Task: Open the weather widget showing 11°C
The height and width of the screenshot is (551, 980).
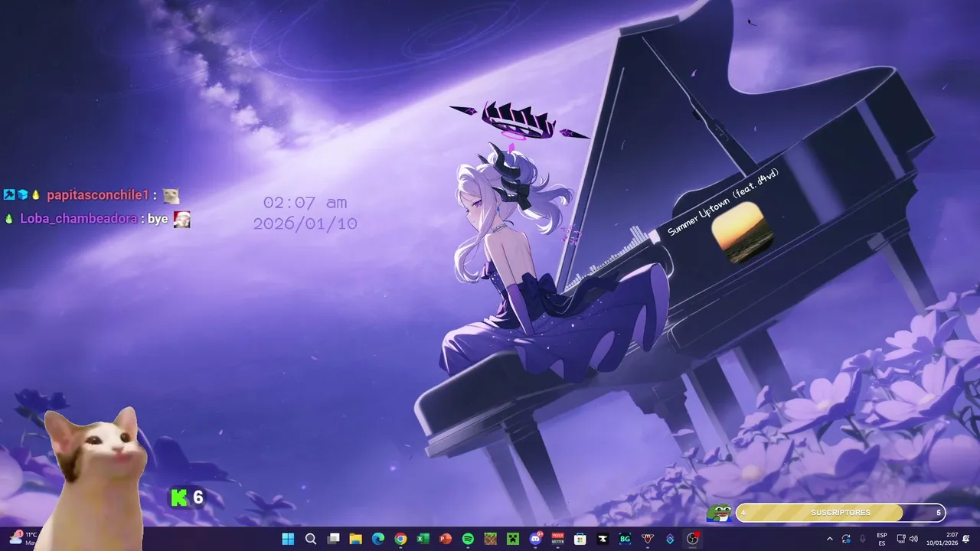Action: (23, 538)
